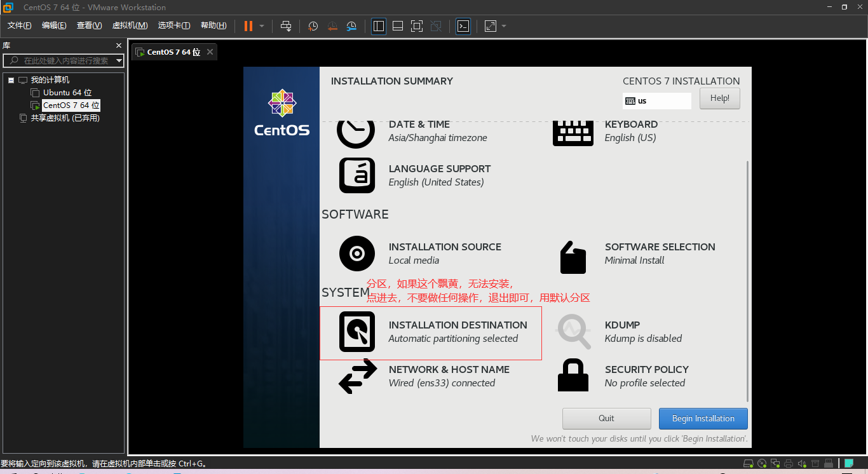The height and width of the screenshot is (474, 868).
Task: Click the VMware Workstation title bar app icon
Action: click(x=8, y=7)
